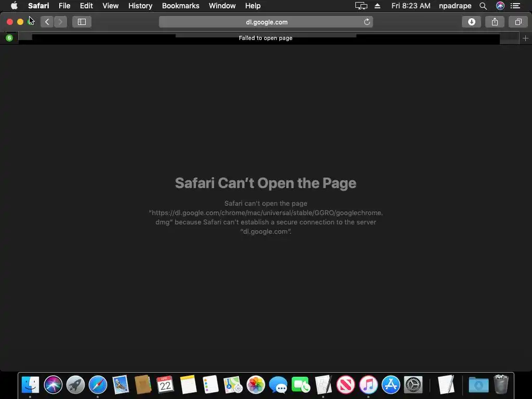Open the Maps app
The image size is (532, 399).
[233, 385]
